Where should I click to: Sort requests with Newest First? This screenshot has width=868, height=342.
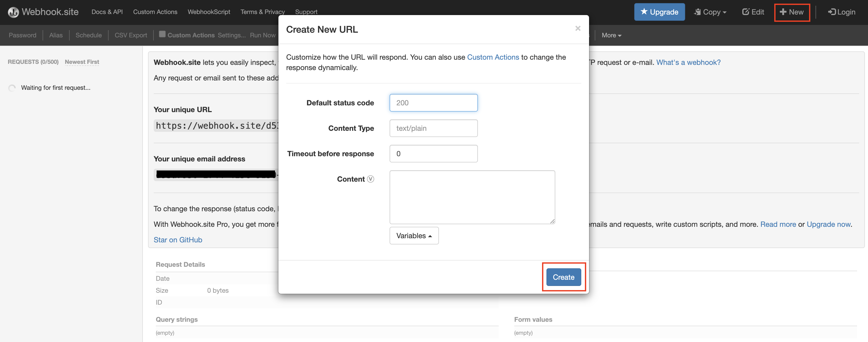pos(82,61)
